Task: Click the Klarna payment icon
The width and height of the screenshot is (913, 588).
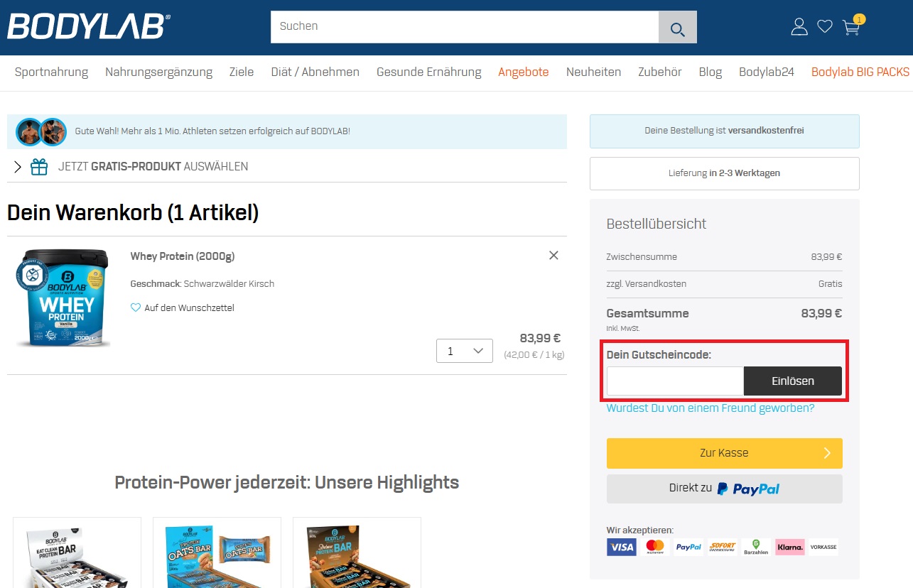Action: (x=790, y=547)
